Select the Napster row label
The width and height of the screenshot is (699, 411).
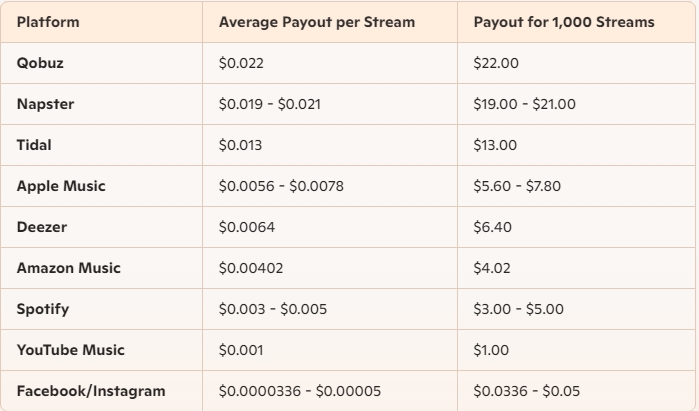point(45,104)
